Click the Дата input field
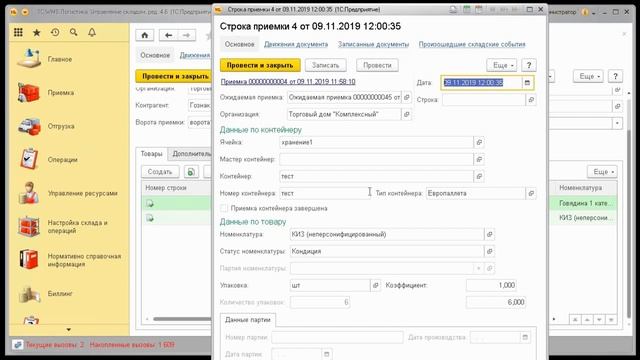This screenshot has width=640, height=360. (x=482, y=82)
